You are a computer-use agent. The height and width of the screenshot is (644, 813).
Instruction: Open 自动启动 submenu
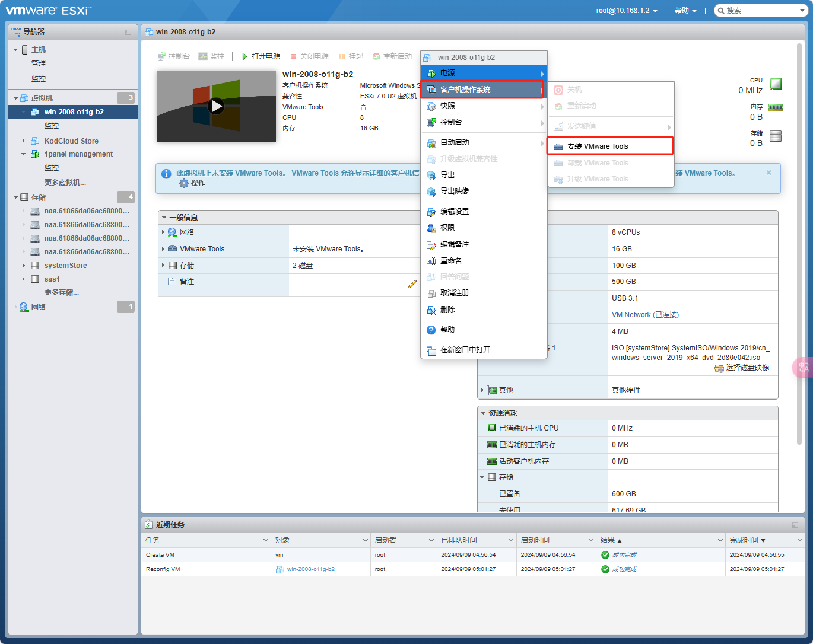click(x=484, y=142)
